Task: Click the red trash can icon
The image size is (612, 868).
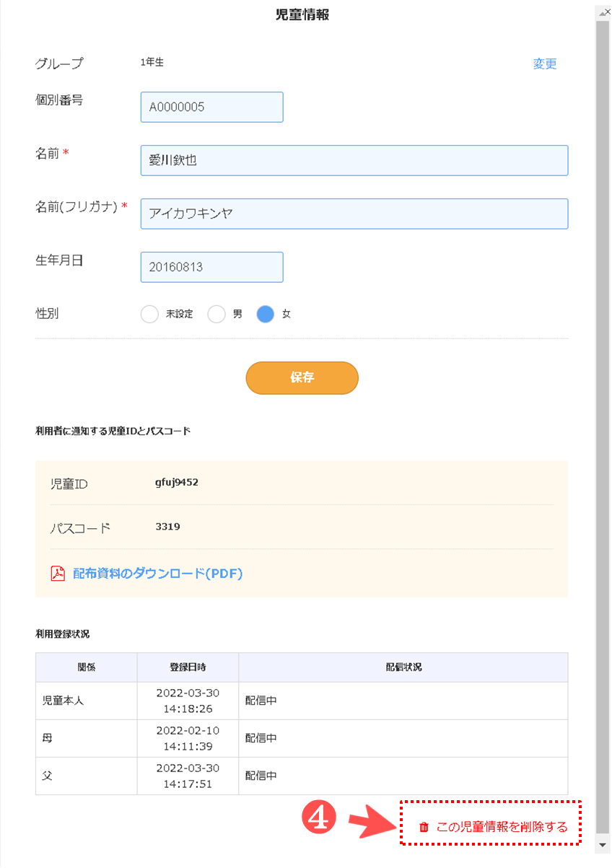Action: [424, 827]
